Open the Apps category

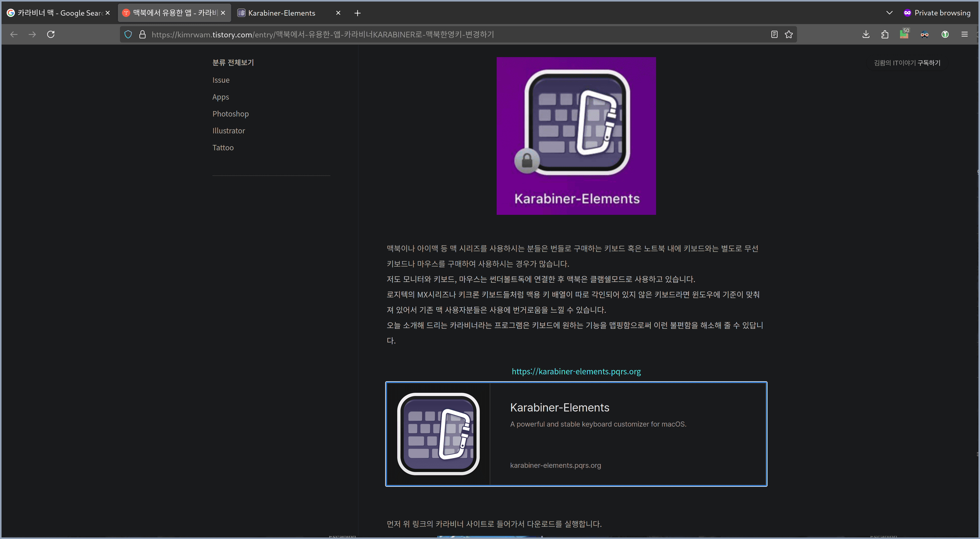coord(221,97)
